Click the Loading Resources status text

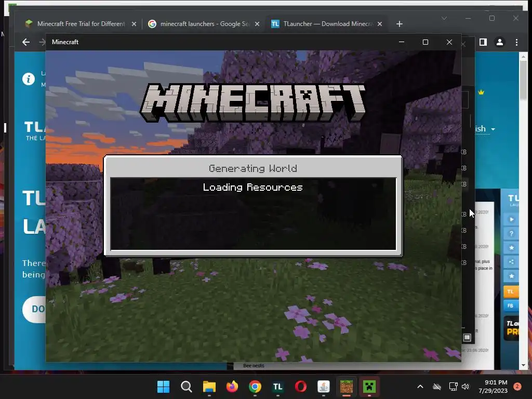[253, 187]
